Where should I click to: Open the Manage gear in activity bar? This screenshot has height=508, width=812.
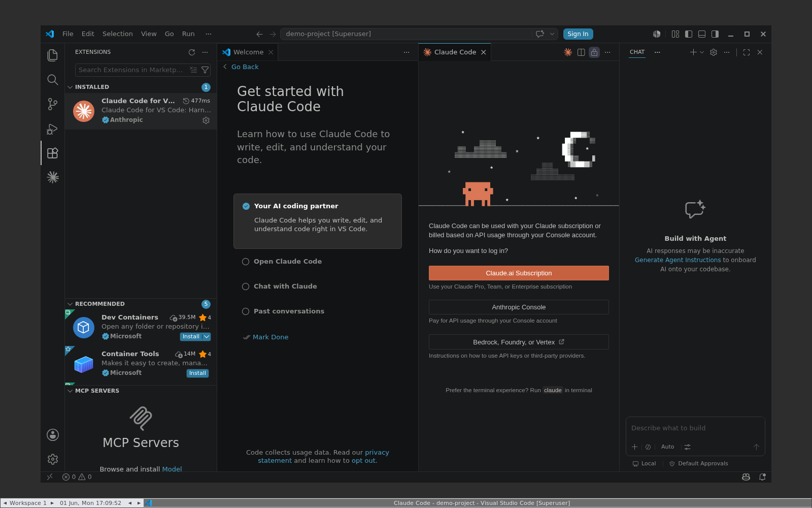point(52,459)
